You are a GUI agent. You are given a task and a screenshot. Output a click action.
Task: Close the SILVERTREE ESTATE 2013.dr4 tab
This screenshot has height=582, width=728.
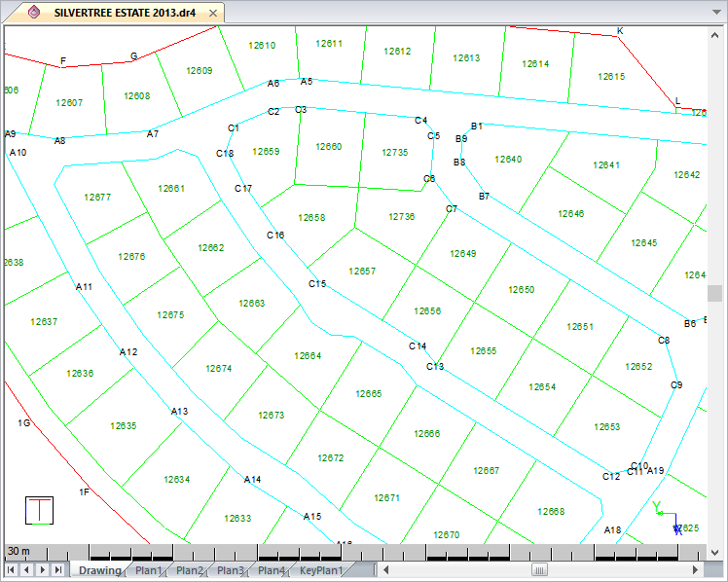coord(213,13)
